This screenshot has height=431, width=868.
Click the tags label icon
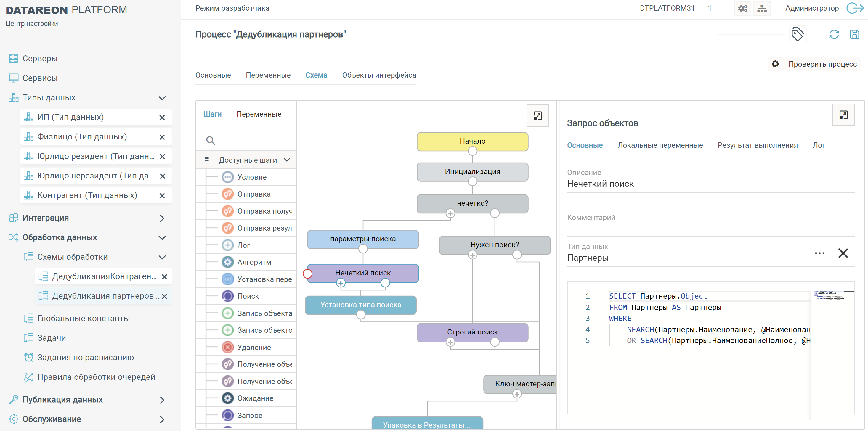[x=797, y=34]
